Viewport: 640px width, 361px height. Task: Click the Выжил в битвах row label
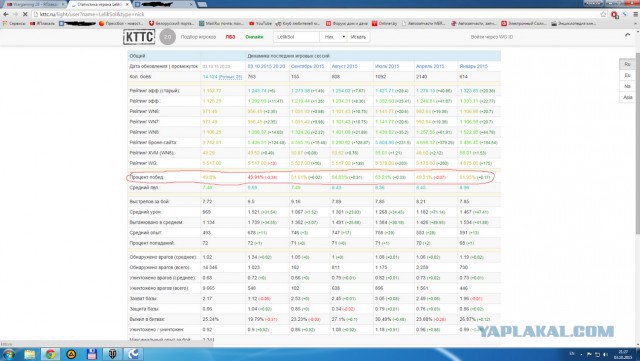147,319
